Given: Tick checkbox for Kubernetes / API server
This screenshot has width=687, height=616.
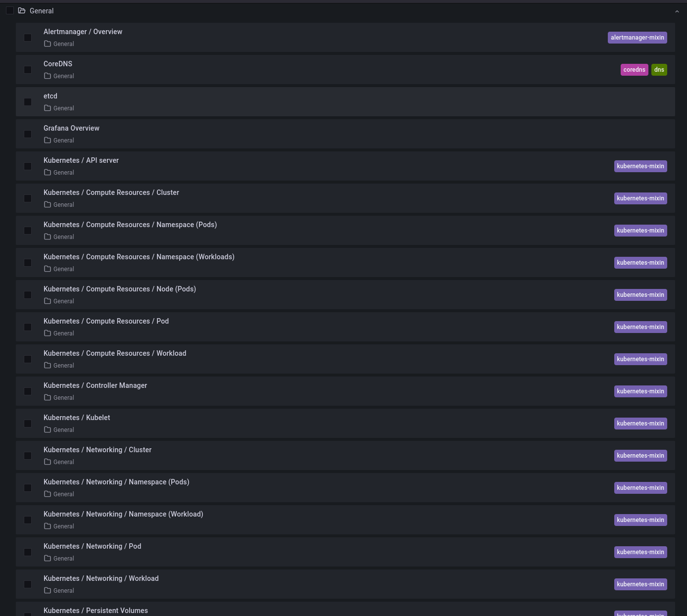Looking at the screenshot, I should click(28, 166).
